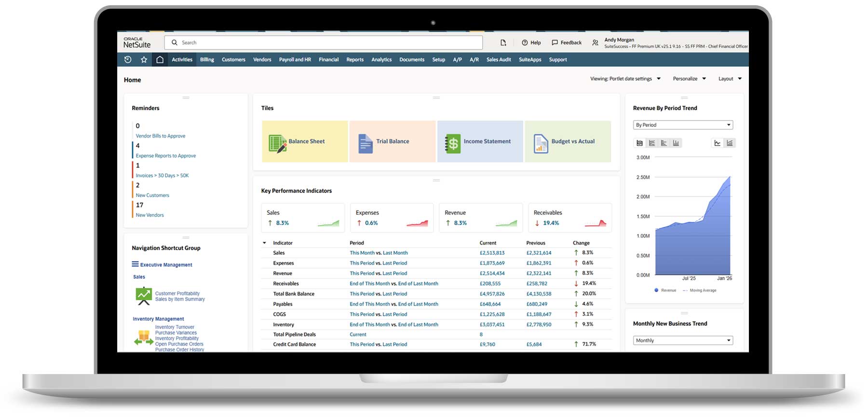The width and height of the screenshot is (868, 419).
Task: Open Vendor Bills to Approve reminder
Action: click(x=161, y=136)
